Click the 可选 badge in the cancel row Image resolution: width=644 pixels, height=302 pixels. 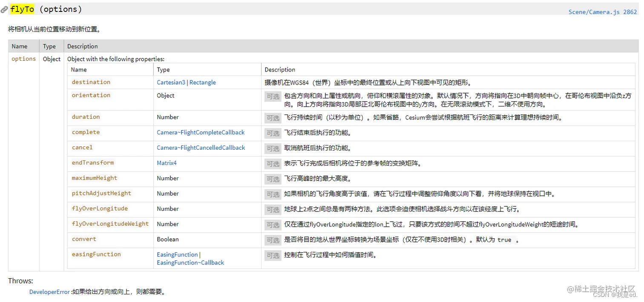(273, 148)
